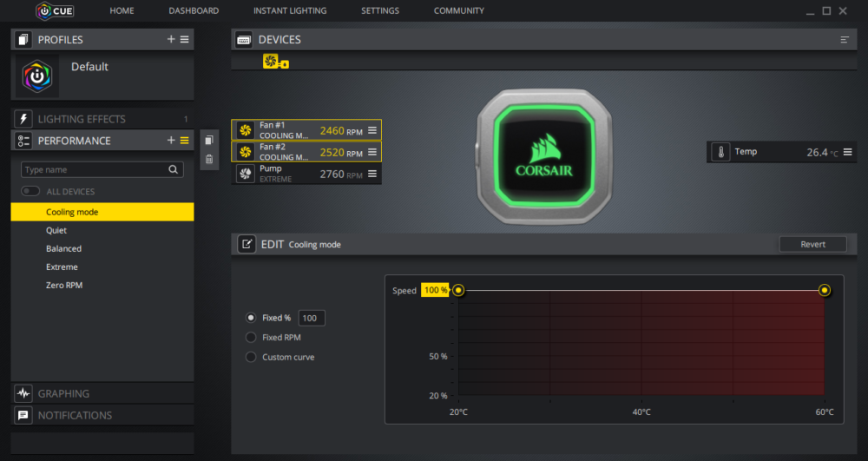868x461 pixels.
Task: Open the Performance hamburger menu
Action: click(184, 141)
